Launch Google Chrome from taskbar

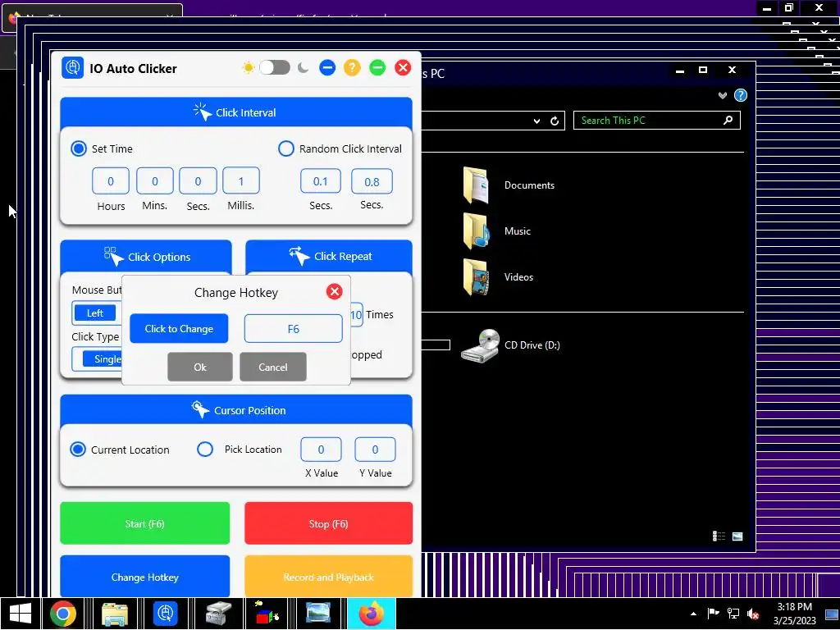62,614
